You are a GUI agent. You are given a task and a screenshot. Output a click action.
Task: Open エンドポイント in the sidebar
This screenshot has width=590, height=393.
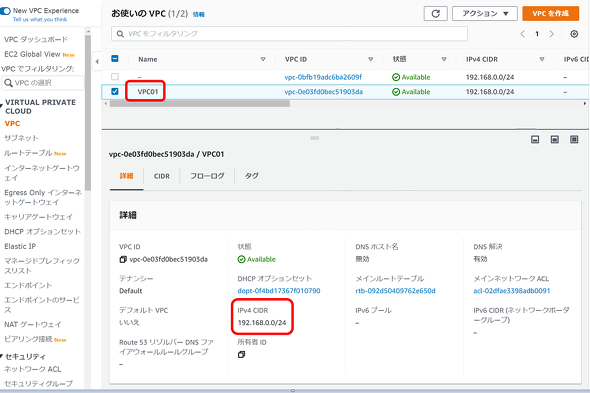tap(28, 285)
